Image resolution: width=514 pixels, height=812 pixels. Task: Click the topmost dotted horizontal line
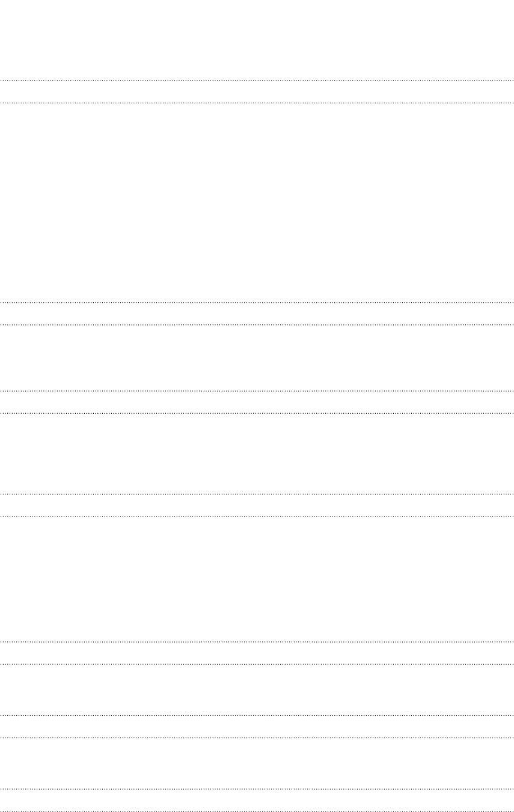tap(257, 80)
